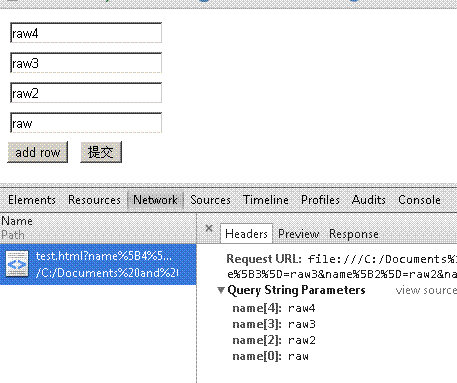This screenshot has width=457, height=383.
Task: Switch to the Preview sub-tab
Action: pyautogui.click(x=298, y=234)
